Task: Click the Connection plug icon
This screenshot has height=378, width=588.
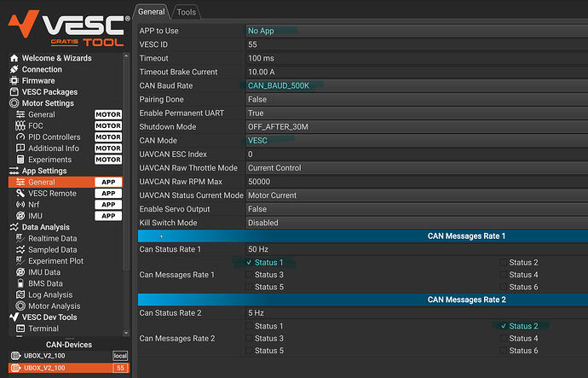Action: (14, 69)
